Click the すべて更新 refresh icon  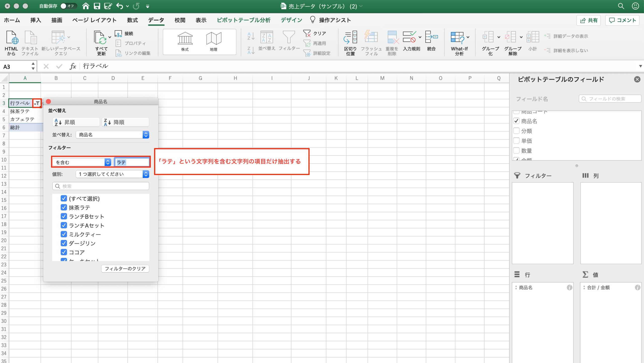click(100, 38)
